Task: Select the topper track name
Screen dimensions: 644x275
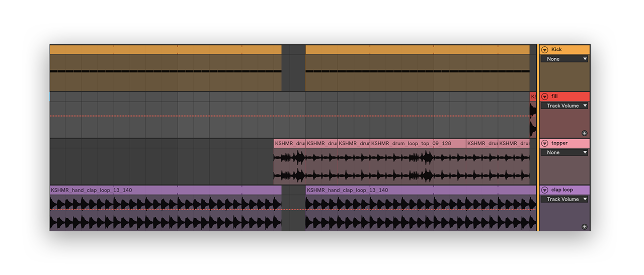Action: click(559, 143)
